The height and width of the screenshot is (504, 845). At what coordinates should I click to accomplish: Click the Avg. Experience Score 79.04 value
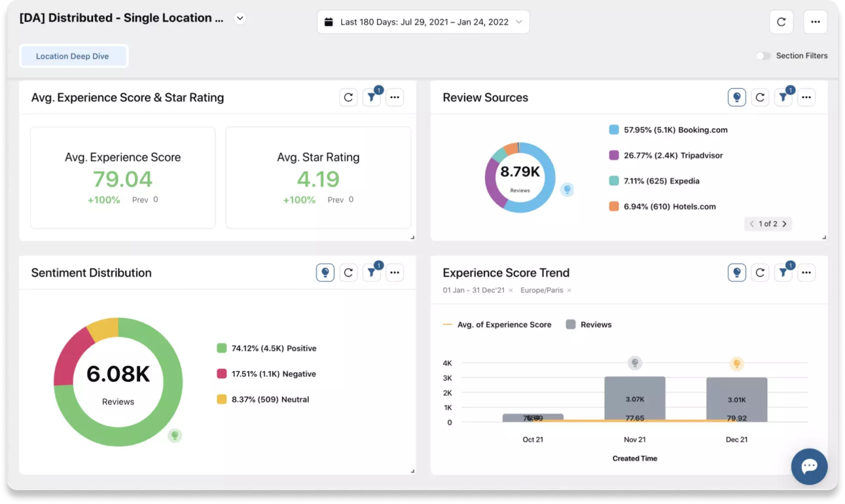point(123,179)
